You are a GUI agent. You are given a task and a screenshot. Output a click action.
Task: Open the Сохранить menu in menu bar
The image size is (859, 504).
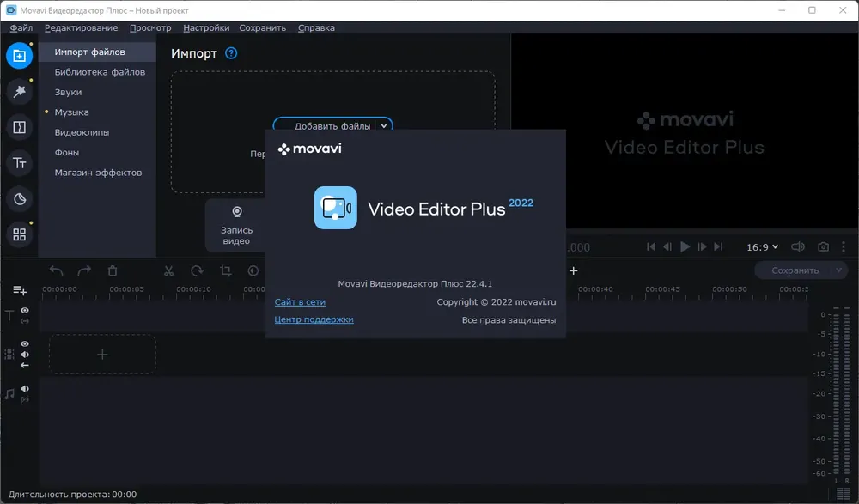point(262,28)
